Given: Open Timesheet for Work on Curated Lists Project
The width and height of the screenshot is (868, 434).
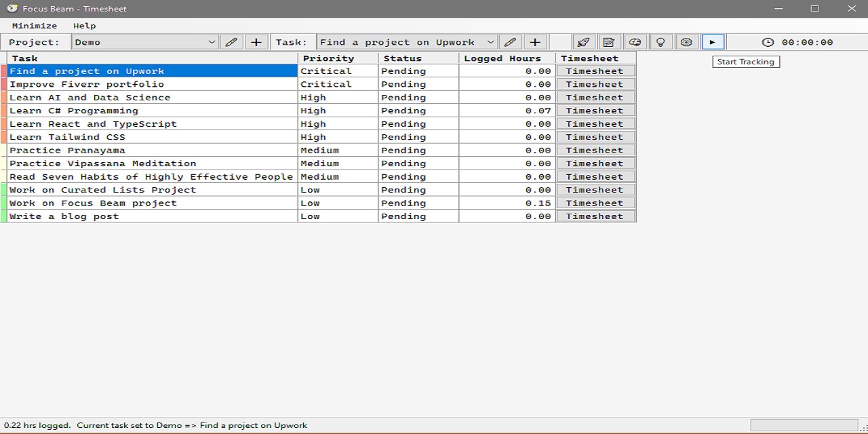Looking at the screenshot, I should point(595,190).
